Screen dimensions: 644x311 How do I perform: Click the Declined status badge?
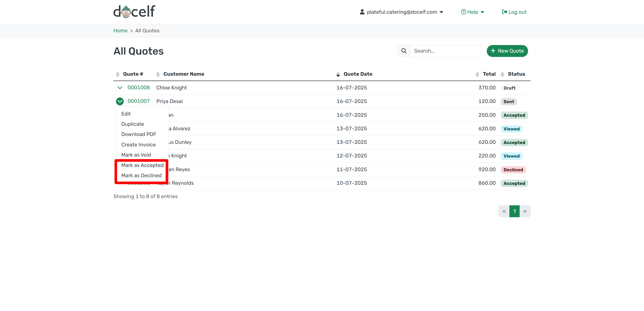[x=513, y=170]
